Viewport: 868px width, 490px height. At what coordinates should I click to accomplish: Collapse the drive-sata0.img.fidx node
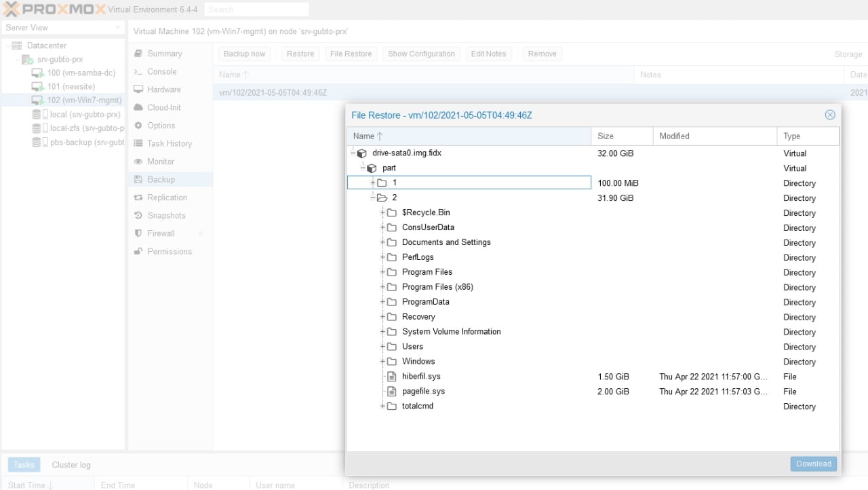tap(353, 153)
